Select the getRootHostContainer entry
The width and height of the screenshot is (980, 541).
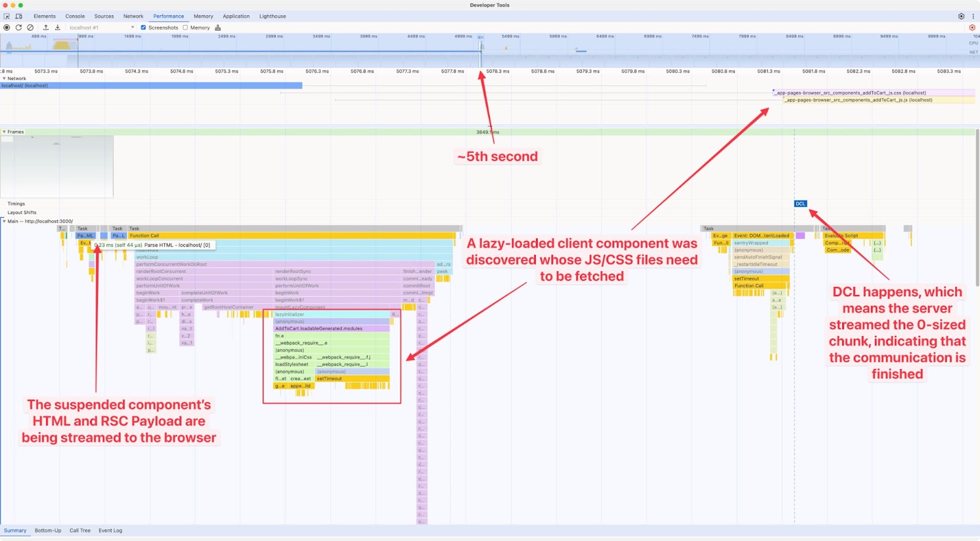[x=238, y=307]
